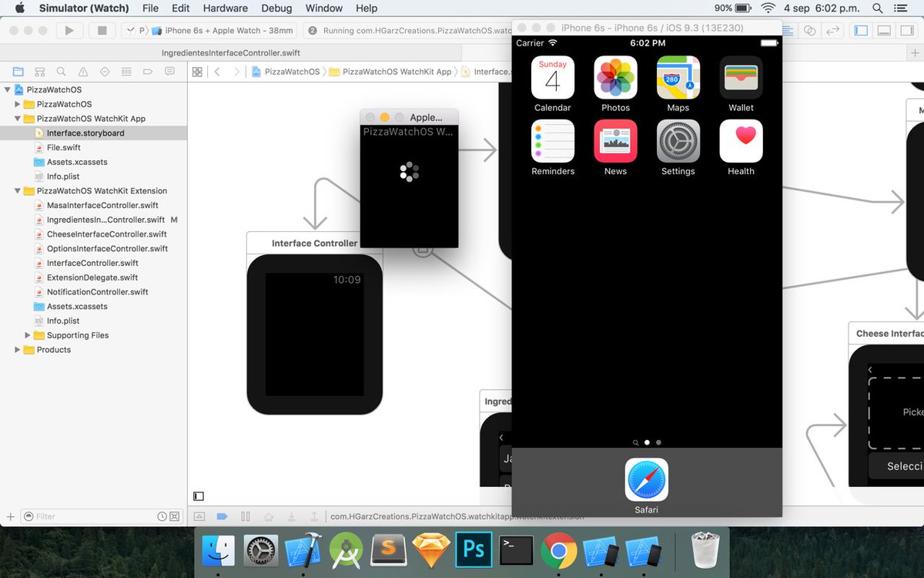Show the Project navigator

pos(18,72)
